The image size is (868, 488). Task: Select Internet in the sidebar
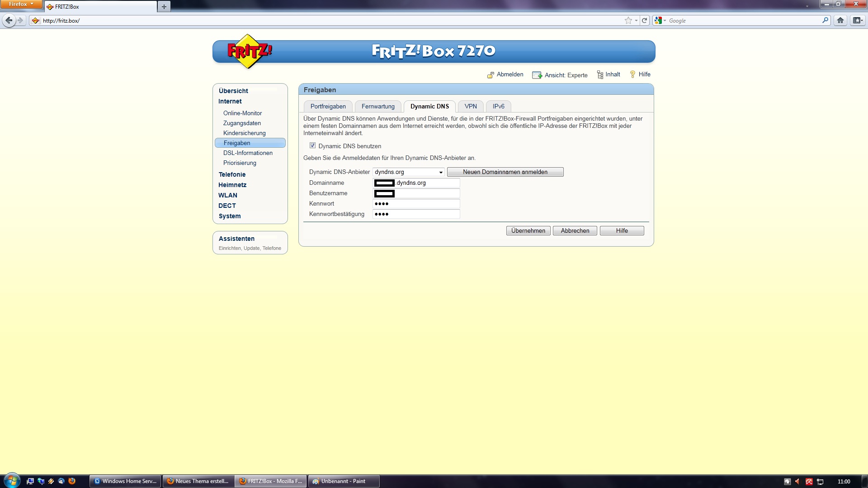coord(230,101)
